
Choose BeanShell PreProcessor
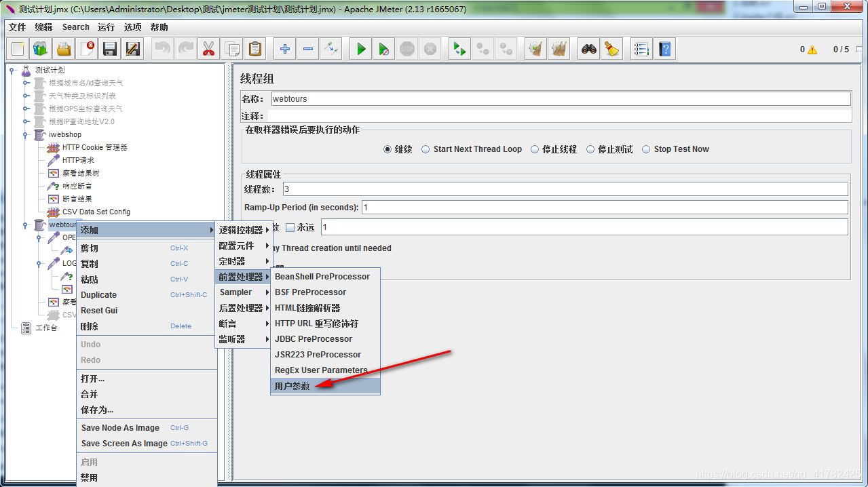coord(325,277)
